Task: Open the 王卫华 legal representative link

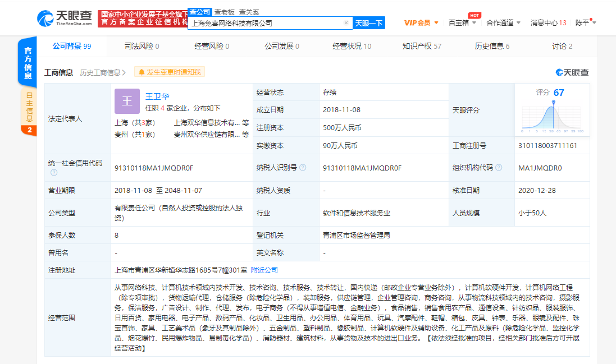Action: click(x=157, y=96)
